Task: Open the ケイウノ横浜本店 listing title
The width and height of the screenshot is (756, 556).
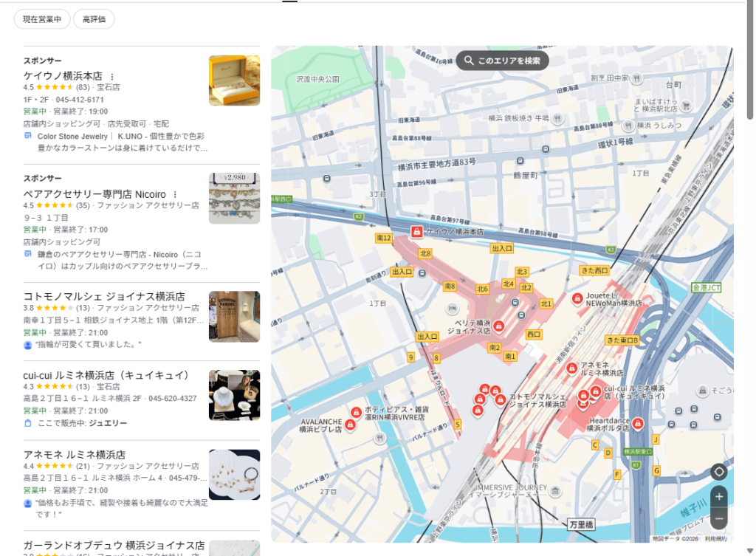Action: pos(63,76)
